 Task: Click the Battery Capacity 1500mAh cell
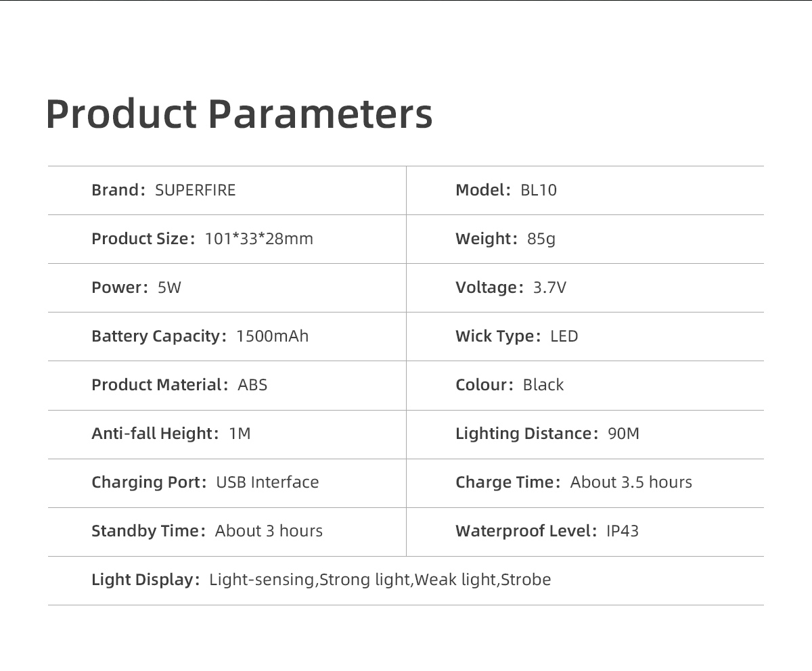[x=200, y=336]
